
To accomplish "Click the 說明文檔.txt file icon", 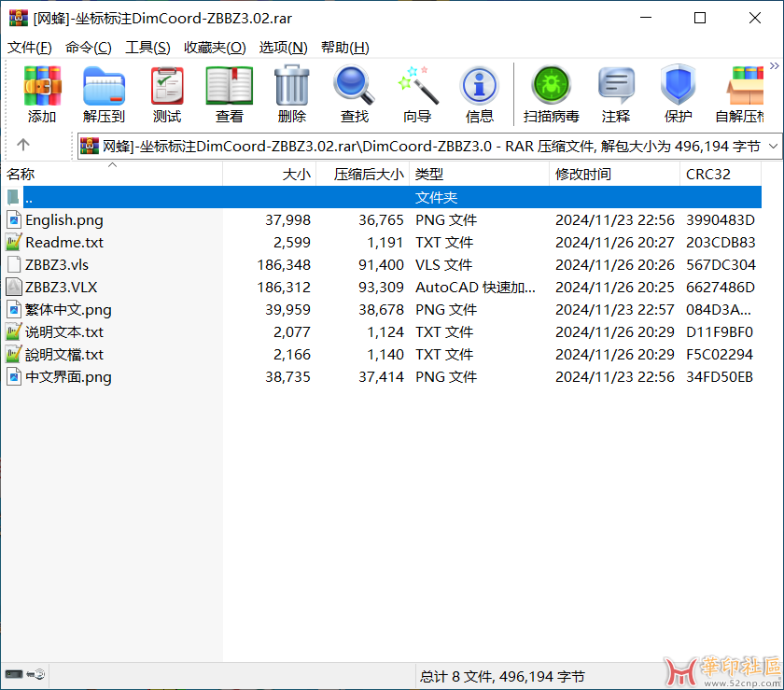I will point(14,354).
